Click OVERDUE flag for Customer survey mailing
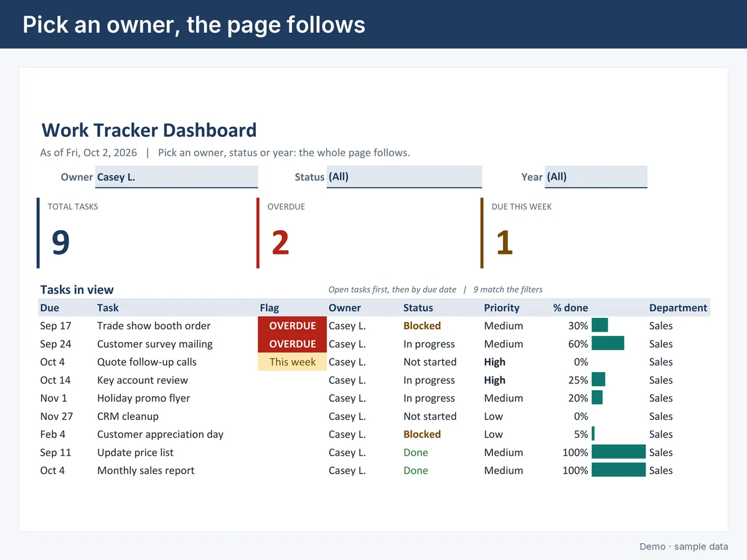Image resolution: width=747 pixels, height=560 pixels. [293, 343]
